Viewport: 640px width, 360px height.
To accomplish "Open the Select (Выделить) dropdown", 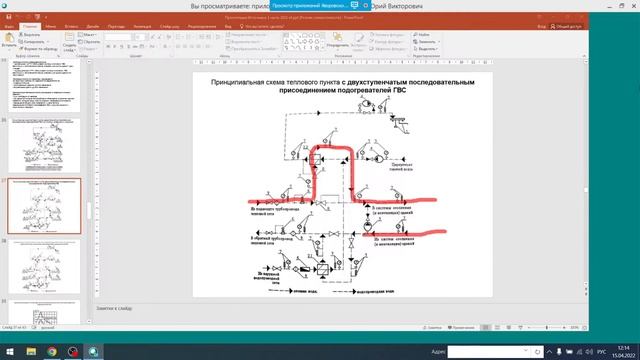I will 425,49.
